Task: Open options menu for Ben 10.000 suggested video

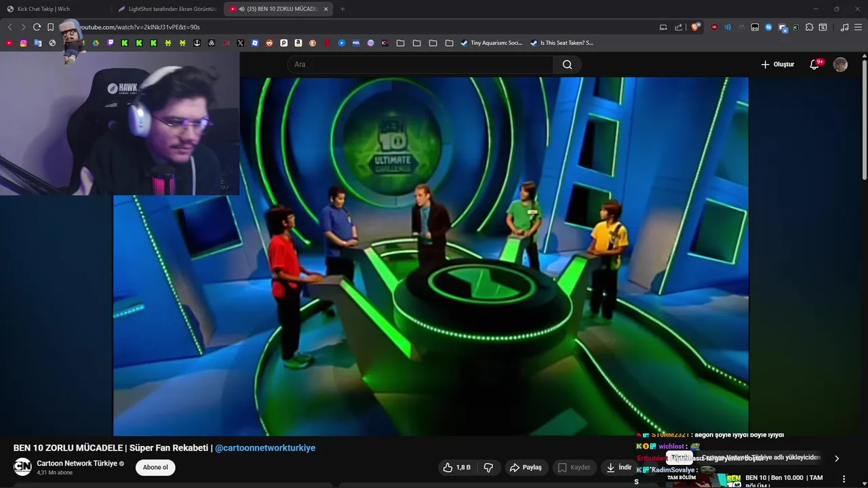Action: [844, 479]
